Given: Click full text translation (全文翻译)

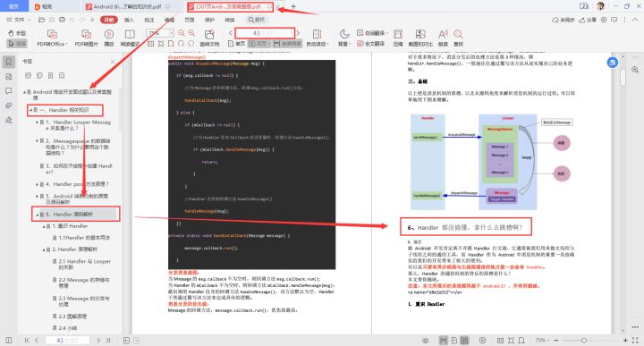Looking at the screenshot, I should [371, 44].
